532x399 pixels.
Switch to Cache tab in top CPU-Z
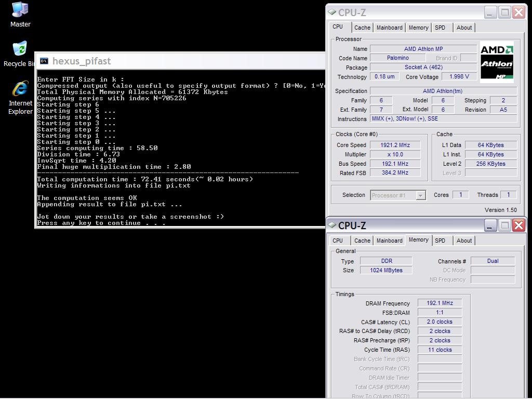point(362,28)
